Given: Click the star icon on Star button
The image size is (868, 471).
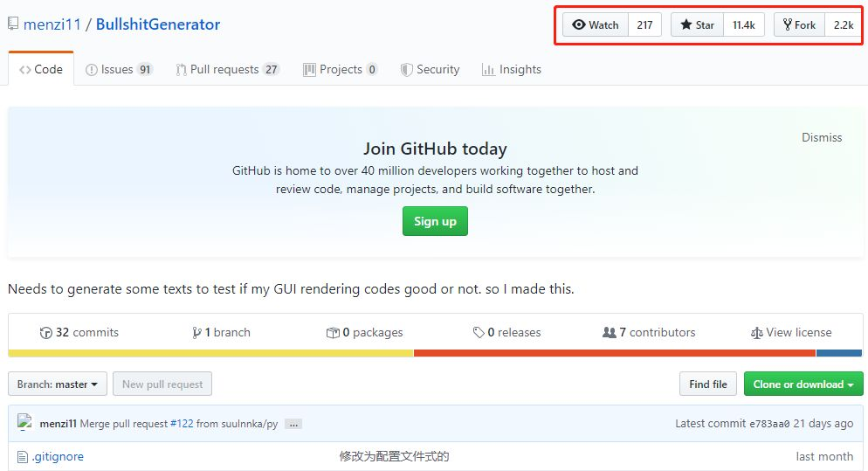Looking at the screenshot, I should pyautogui.click(x=685, y=24).
